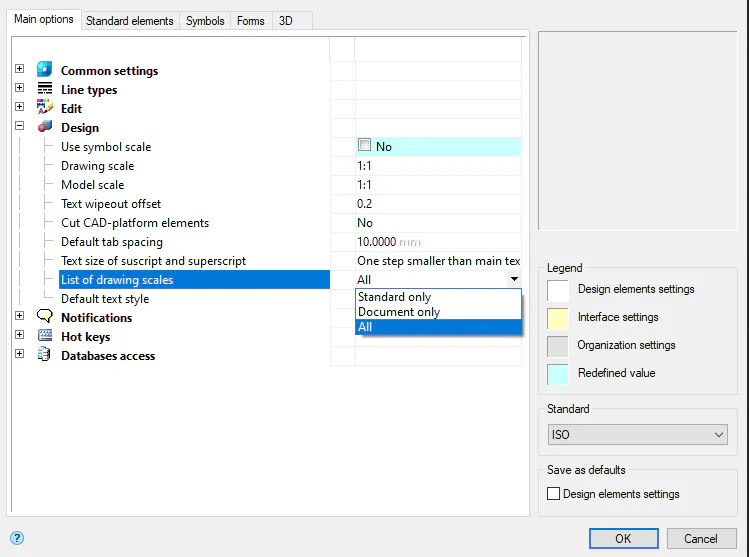This screenshot has height=557, width=749.
Task: Click the Edit label
Action: coord(71,109)
